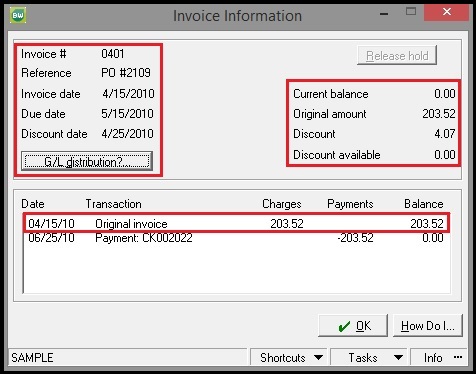Select the Original invoice transaction row
Image resolution: width=476 pixels, height=374 pixels.
236,223
